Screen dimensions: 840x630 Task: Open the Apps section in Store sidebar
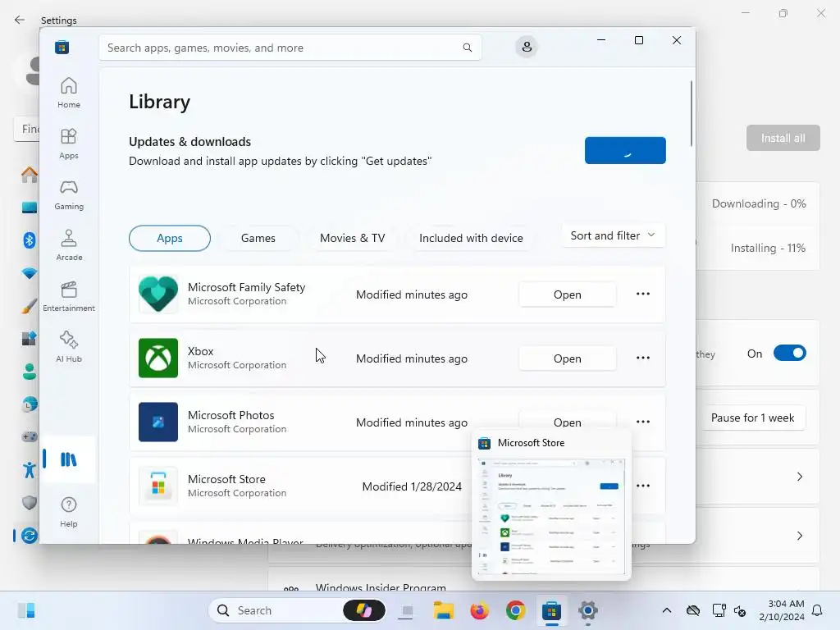click(69, 144)
